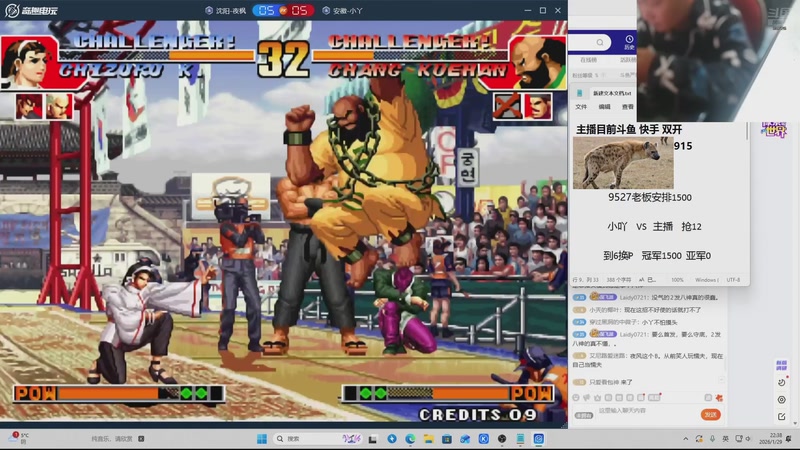Open Microsoft Edge from the taskbar
This screenshot has width=800, height=450.
[410, 439]
